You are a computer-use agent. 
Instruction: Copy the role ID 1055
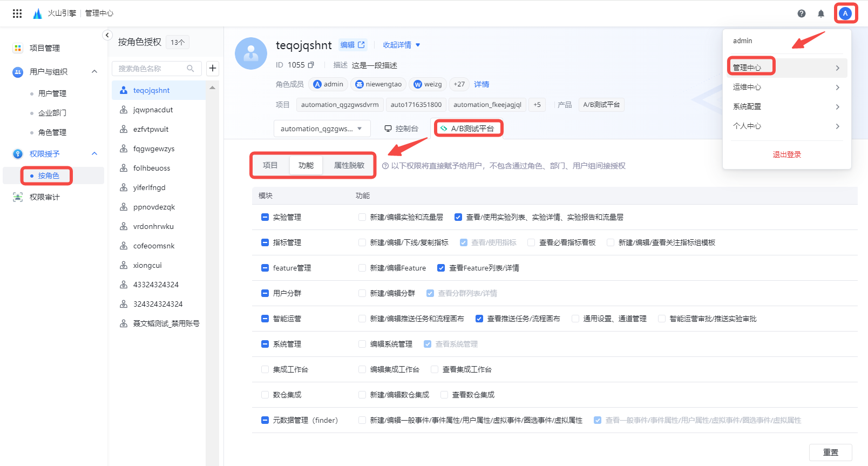(x=311, y=65)
